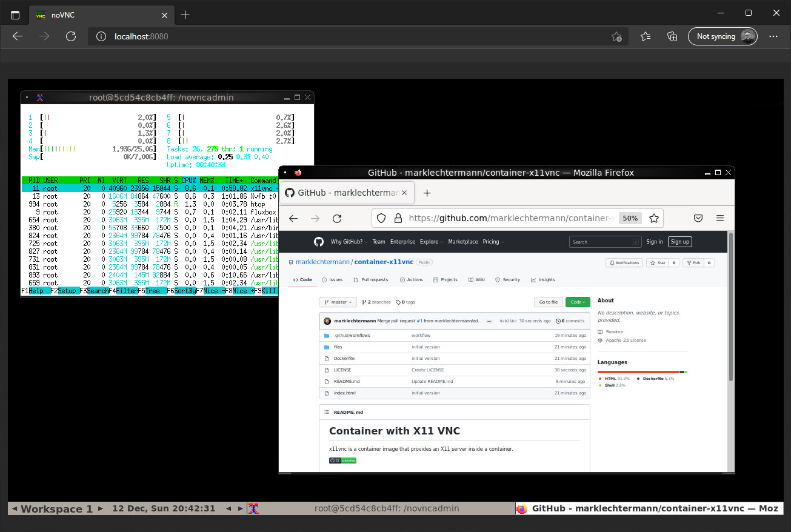The width and height of the screenshot is (791, 532).
Task: Switch to Pull requests tab
Action: coord(372,280)
